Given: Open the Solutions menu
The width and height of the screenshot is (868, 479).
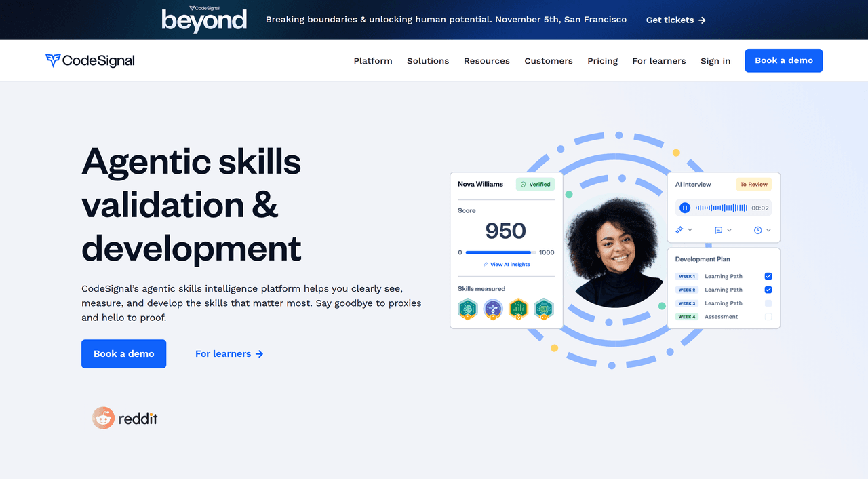Looking at the screenshot, I should [x=428, y=61].
